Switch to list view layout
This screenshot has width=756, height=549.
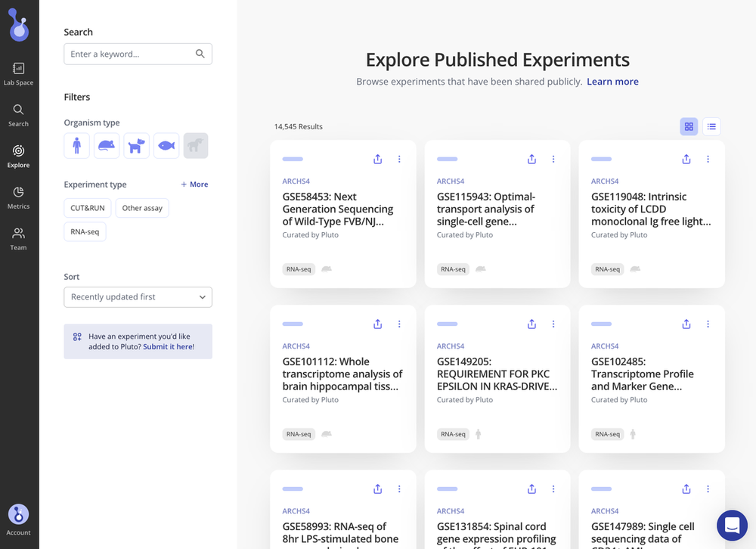(711, 126)
